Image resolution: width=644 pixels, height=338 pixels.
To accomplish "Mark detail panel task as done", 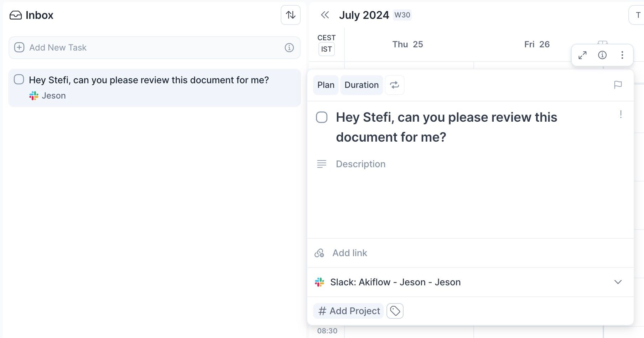I will tap(322, 117).
